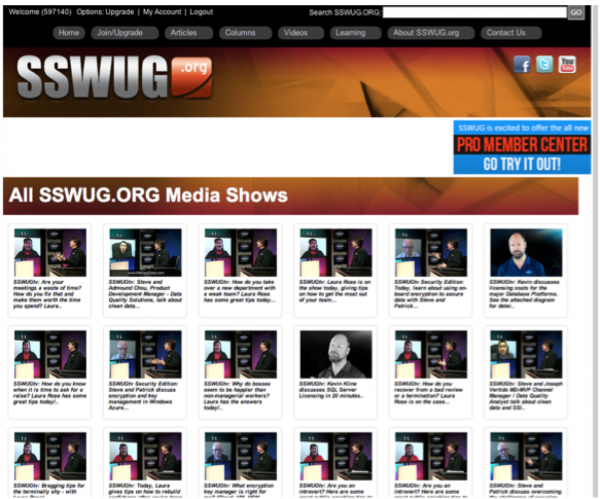Viewport: 600px width, 499px height.
Task: Click the GO search button
Action: coord(576,13)
